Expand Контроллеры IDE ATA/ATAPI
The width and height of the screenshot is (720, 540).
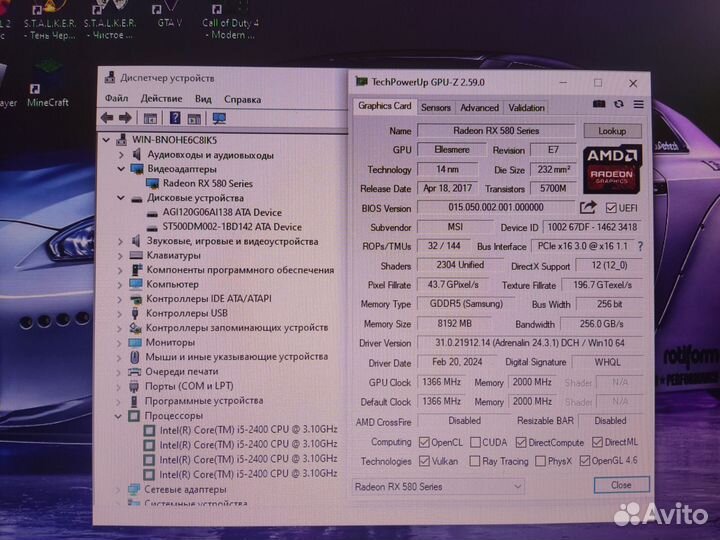click(x=119, y=299)
